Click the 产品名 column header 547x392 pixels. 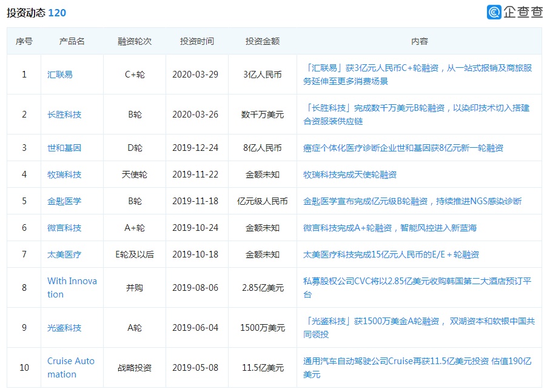click(72, 41)
